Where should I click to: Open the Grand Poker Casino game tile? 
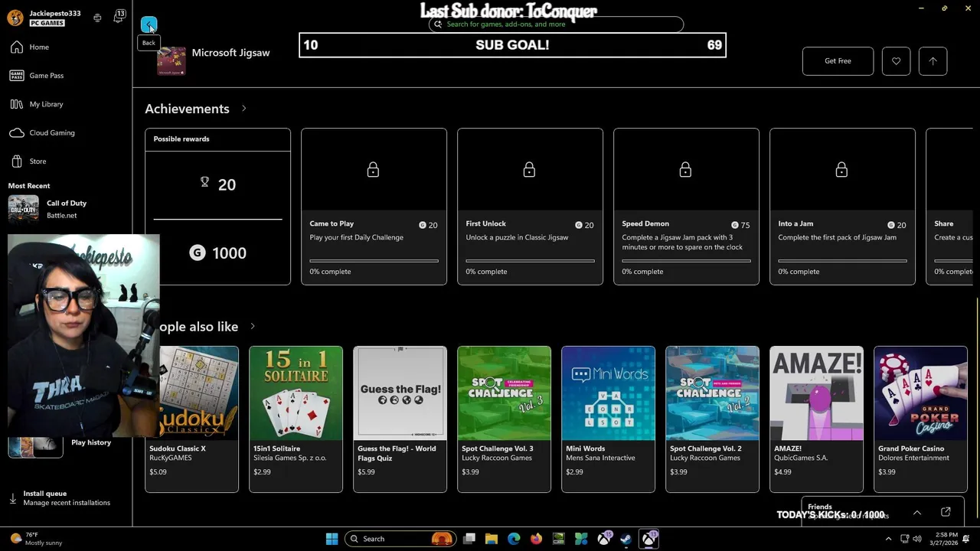tap(920, 419)
